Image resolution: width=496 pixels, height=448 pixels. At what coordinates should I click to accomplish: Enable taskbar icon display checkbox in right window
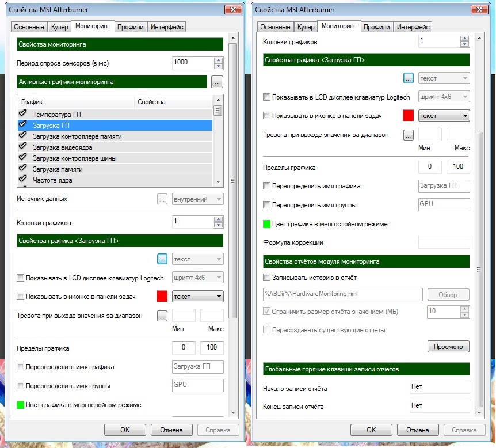coord(266,116)
